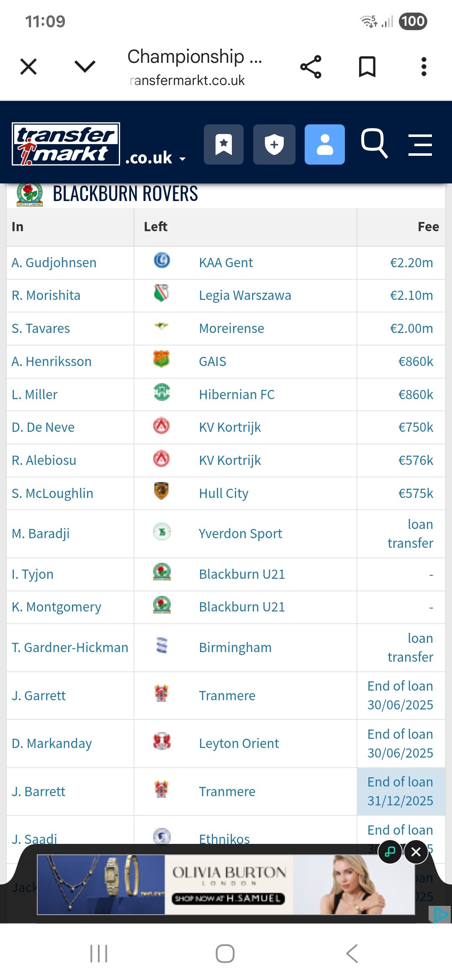The width and height of the screenshot is (452, 980).
Task: Open the Hull City club crest
Action: click(x=162, y=491)
